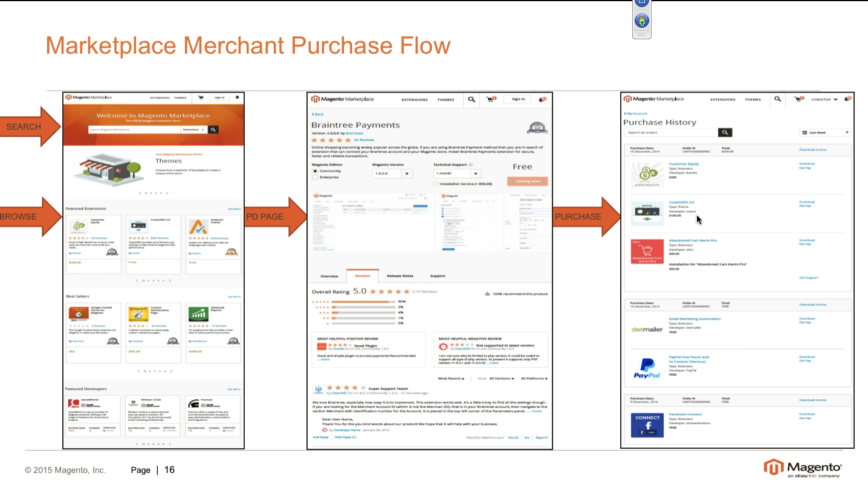Viewport: 868px width, 488px height.
Task: Open the All Platforms filter dropdown
Action: 534,379
